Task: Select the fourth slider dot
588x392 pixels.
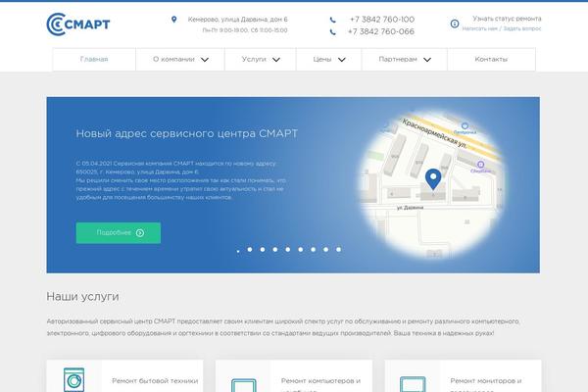Action: [275, 250]
